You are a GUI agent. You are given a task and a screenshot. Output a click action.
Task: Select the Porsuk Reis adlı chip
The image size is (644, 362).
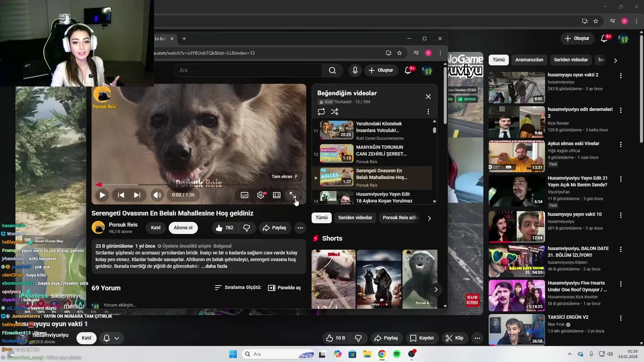pos(400,218)
